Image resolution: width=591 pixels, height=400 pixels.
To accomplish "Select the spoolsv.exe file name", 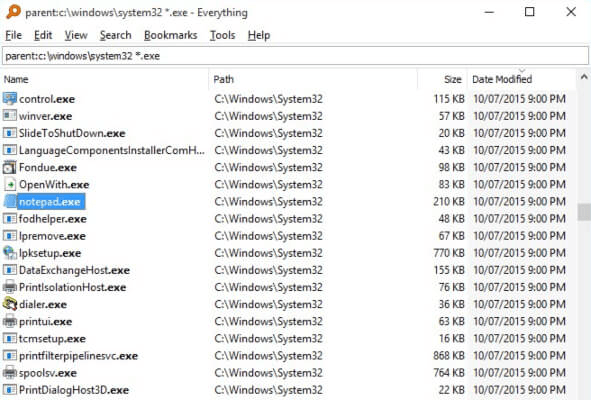I will click(48, 373).
